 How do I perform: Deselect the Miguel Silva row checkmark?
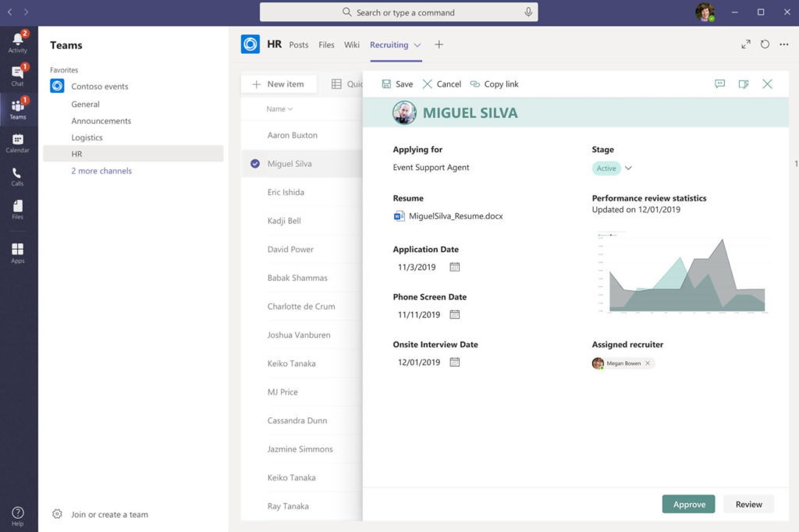tap(255, 164)
